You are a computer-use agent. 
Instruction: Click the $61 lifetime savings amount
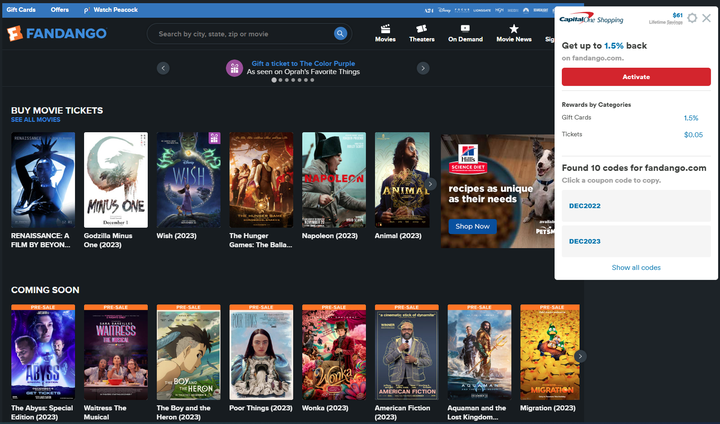pyautogui.click(x=677, y=15)
